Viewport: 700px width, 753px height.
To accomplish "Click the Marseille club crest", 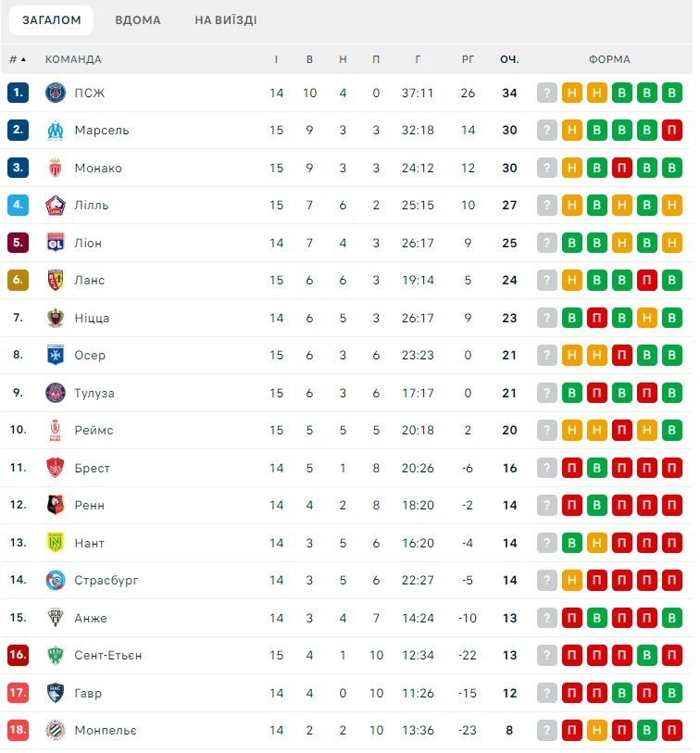I will click(56, 131).
